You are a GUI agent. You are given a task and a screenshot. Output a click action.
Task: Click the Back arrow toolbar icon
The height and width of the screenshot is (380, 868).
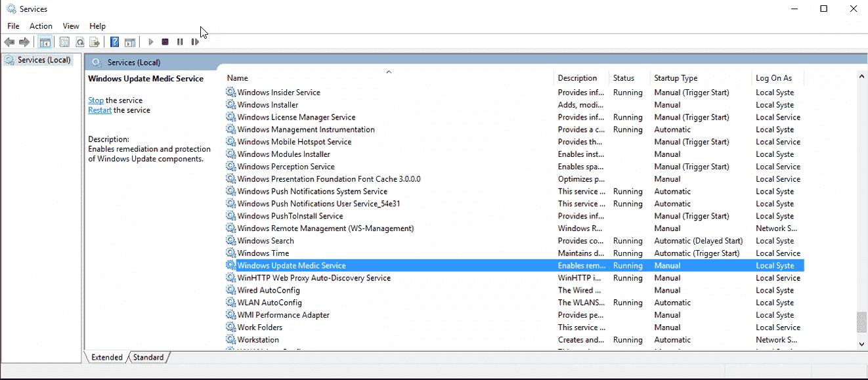coord(9,42)
